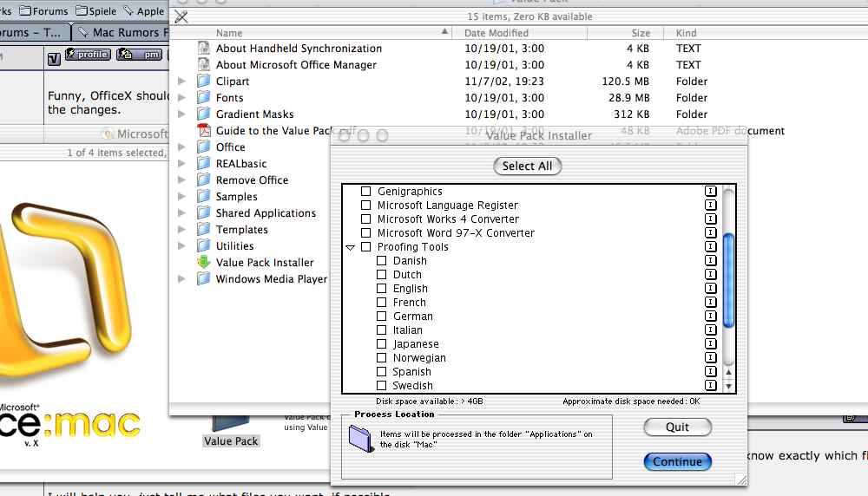Enable the Spanish proofing checkbox
The width and height of the screenshot is (868, 496).
click(x=381, y=372)
